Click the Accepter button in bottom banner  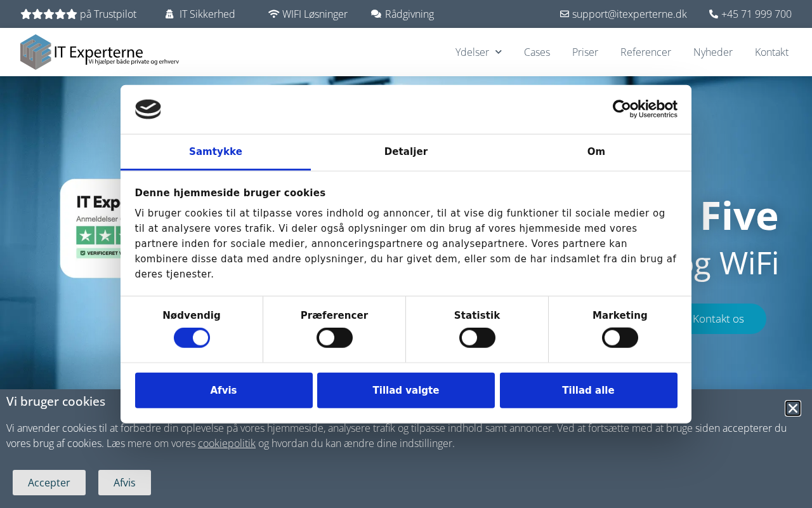(x=49, y=483)
